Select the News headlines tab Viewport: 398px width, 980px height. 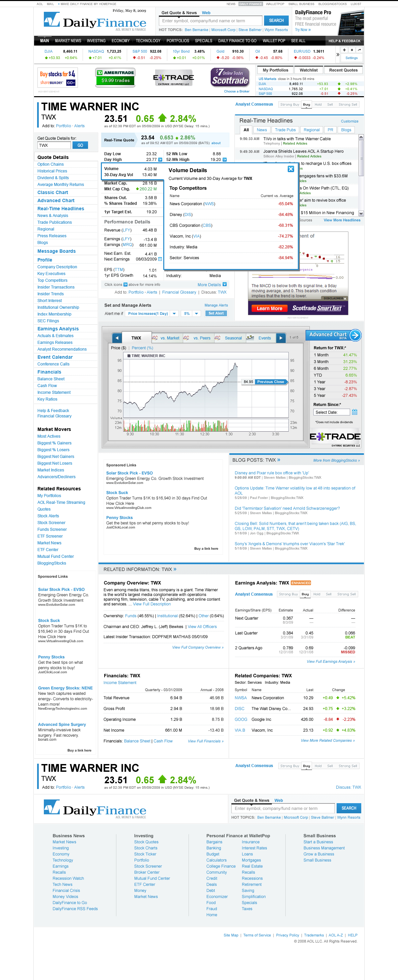262,130
